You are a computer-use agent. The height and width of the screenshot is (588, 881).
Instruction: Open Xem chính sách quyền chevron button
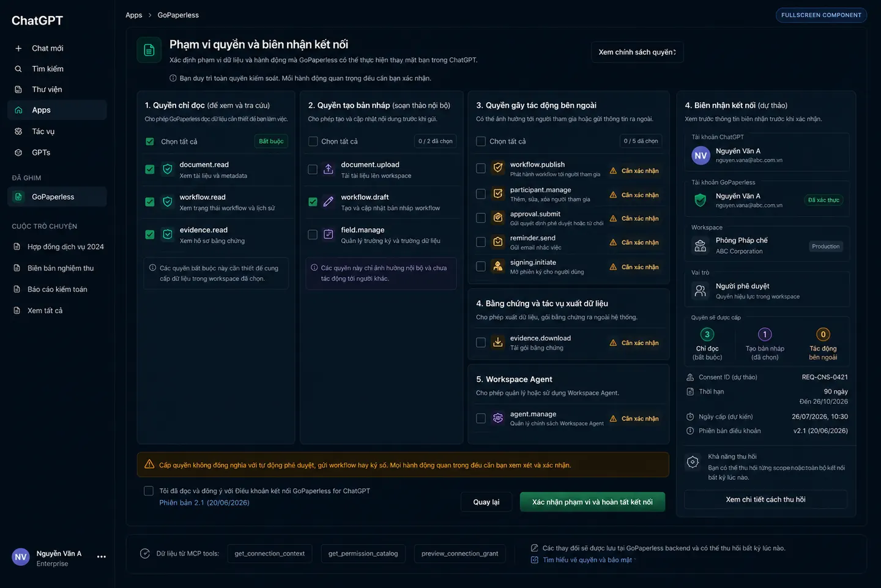pos(637,52)
